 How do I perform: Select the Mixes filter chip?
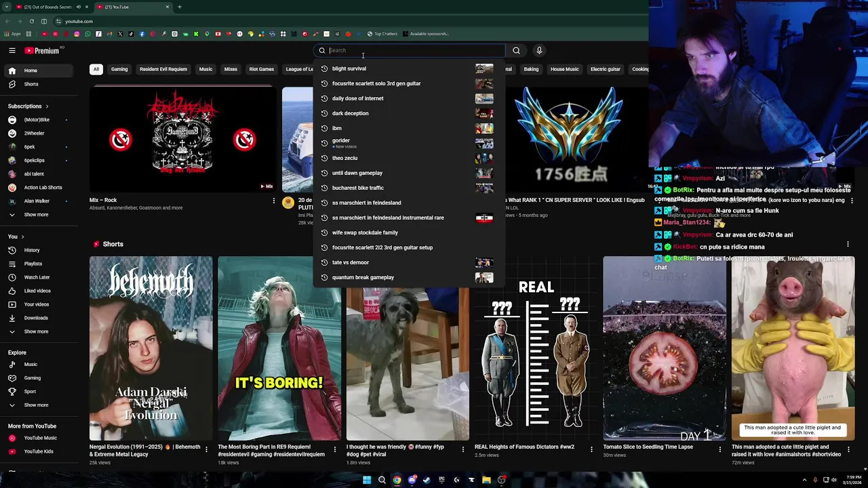(x=231, y=69)
